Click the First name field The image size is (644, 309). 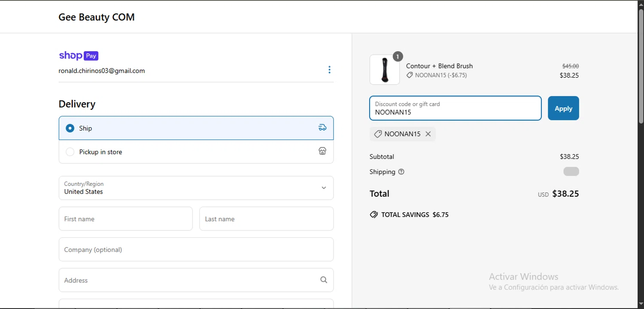coord(126,219)
